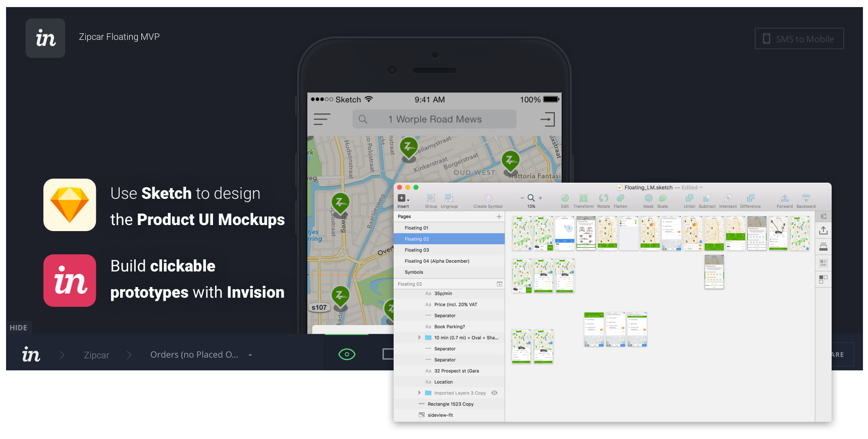Viewport: 868px width, 439px height.
Task: Go to the Zipcar breadcrumb
Action: [x=96, y=355]
